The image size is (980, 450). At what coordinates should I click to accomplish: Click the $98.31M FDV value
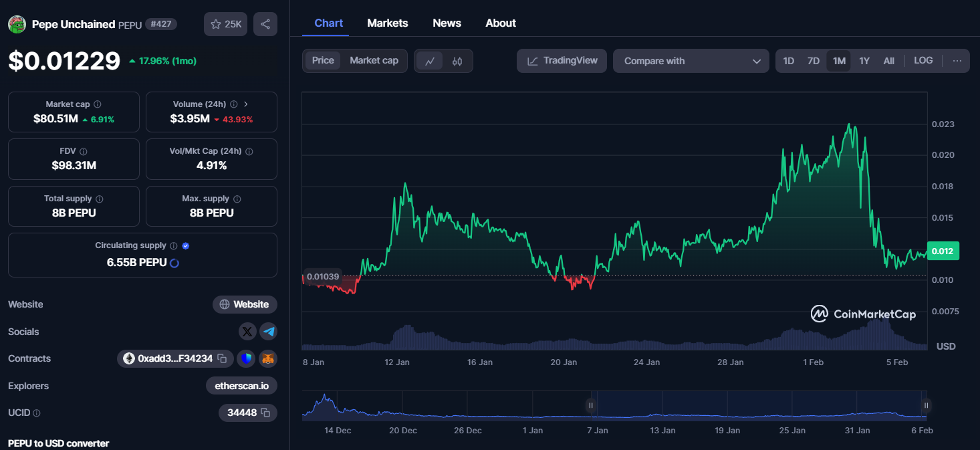[74, 165]
